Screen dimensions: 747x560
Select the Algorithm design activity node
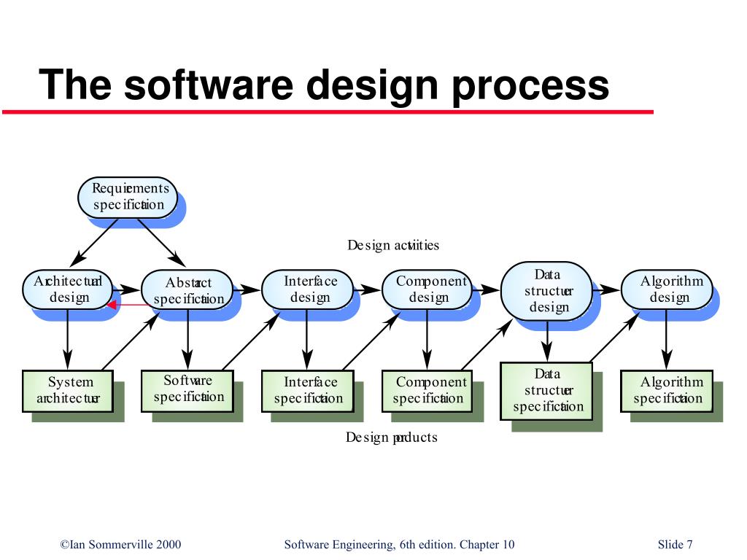[x=667, y=289]
